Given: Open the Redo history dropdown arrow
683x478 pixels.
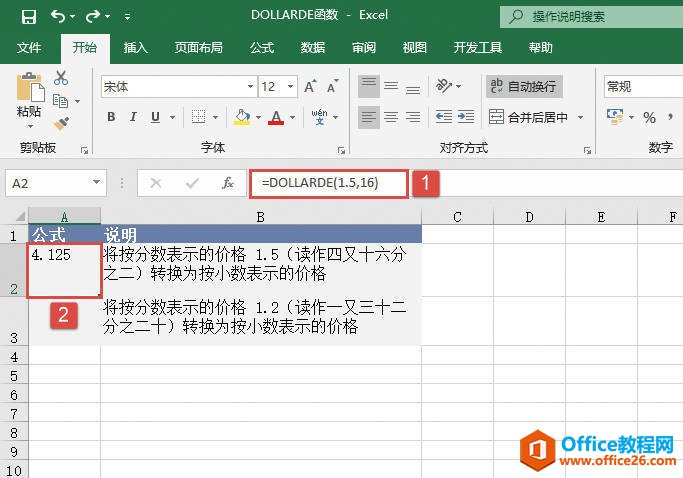Looking at the screenshot, I should pyautogui.click(x=107, y=17).
